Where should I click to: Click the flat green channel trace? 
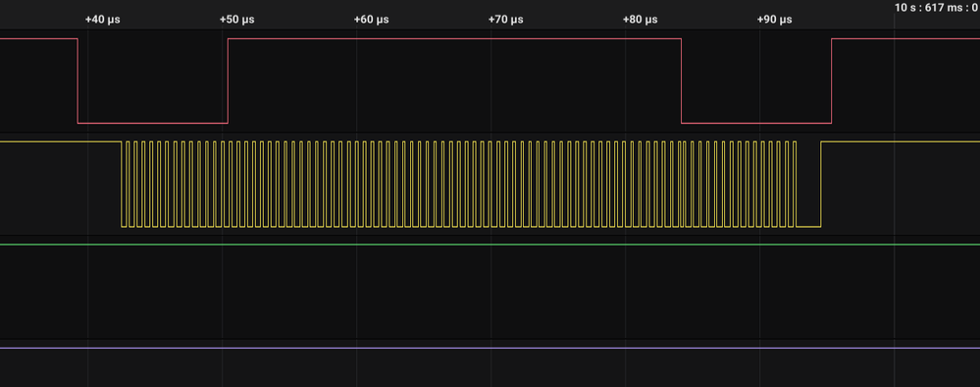(x=490, y=245)
